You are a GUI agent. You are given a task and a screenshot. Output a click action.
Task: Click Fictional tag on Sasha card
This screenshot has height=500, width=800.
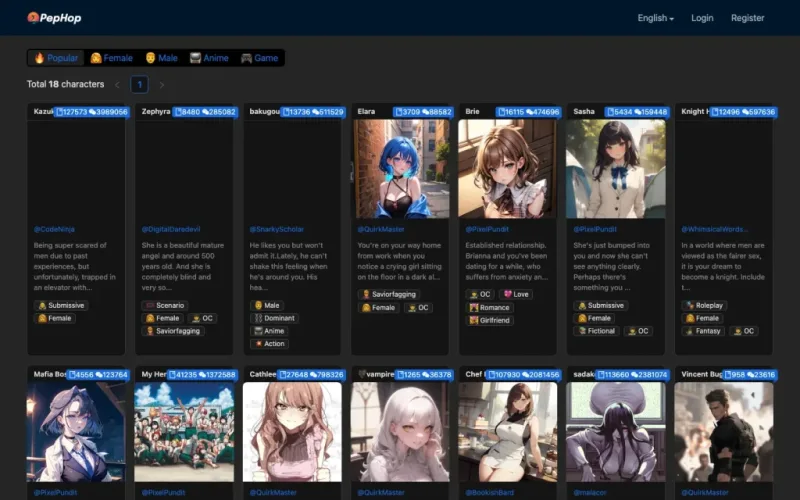click(x=596, y=331)
